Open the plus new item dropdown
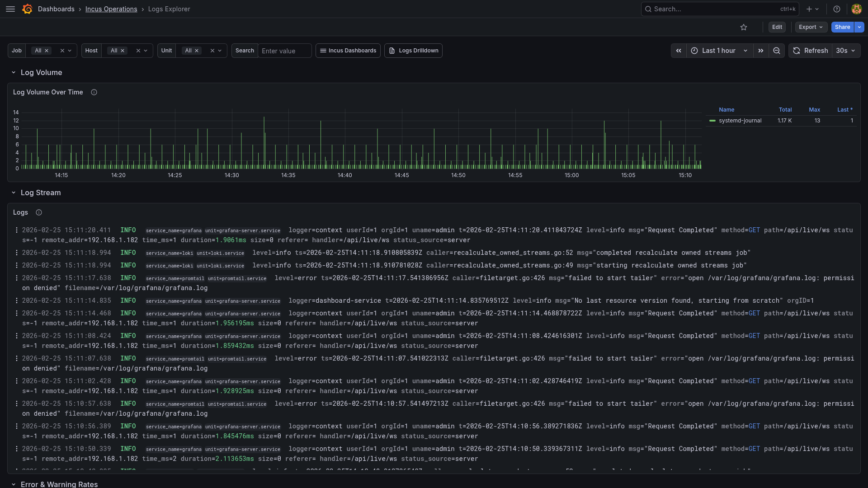The height and width of the screenshot is (488, 868). tap(812, 9)
